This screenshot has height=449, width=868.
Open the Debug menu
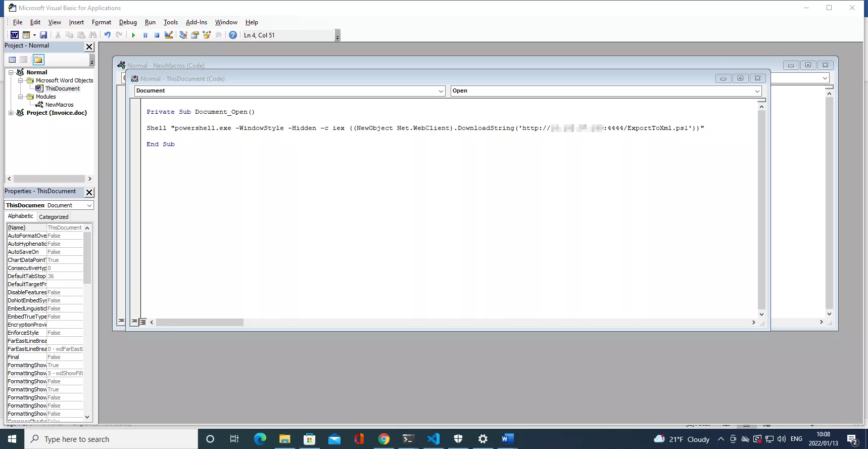(128, 22)
